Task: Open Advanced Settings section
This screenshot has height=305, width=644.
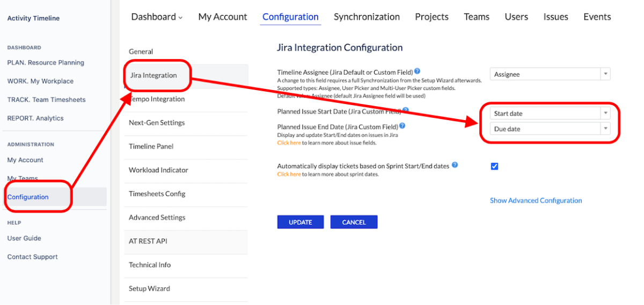Action: (x=186, y=218)
